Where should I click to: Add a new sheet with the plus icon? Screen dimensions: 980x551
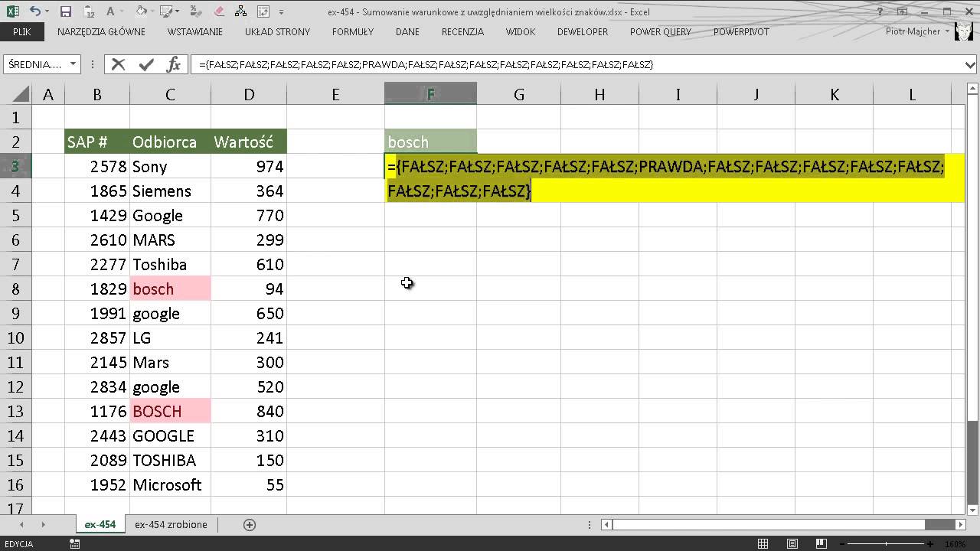249,524
